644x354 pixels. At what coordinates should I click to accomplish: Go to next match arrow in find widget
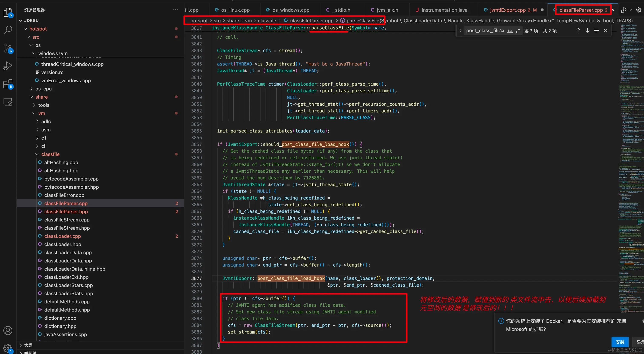click(587, 30)
